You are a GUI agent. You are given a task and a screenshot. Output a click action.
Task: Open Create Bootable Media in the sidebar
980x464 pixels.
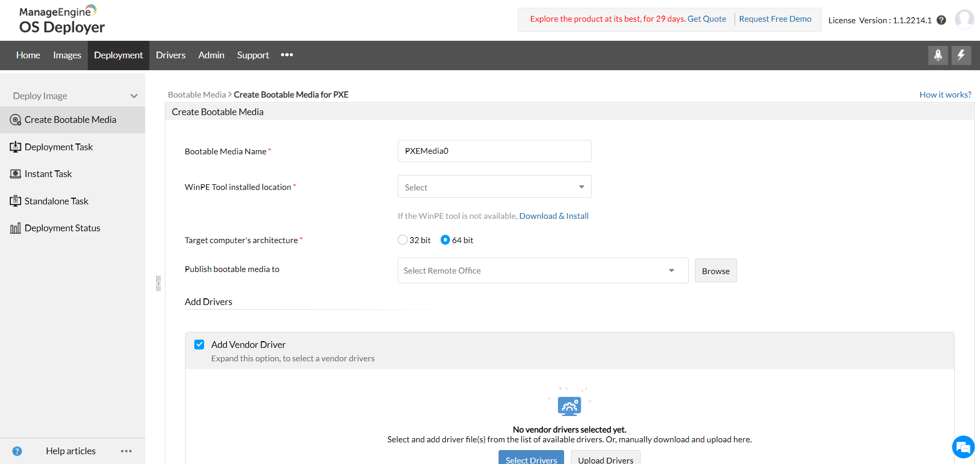click(x=72, y=120)
